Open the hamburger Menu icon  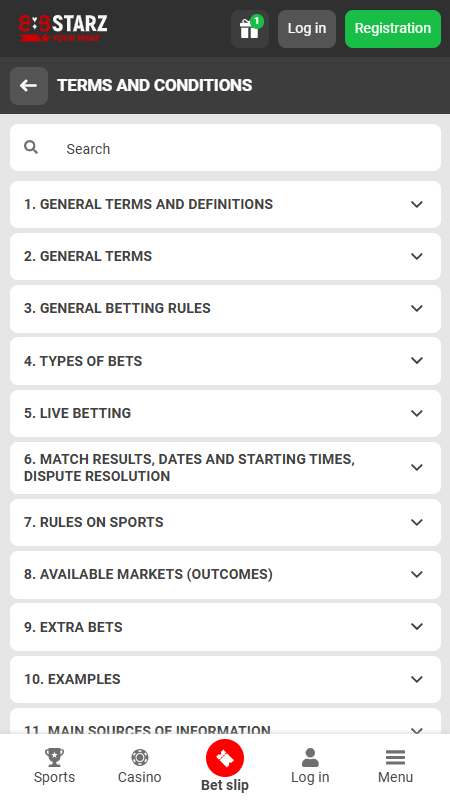pos(395,757)
